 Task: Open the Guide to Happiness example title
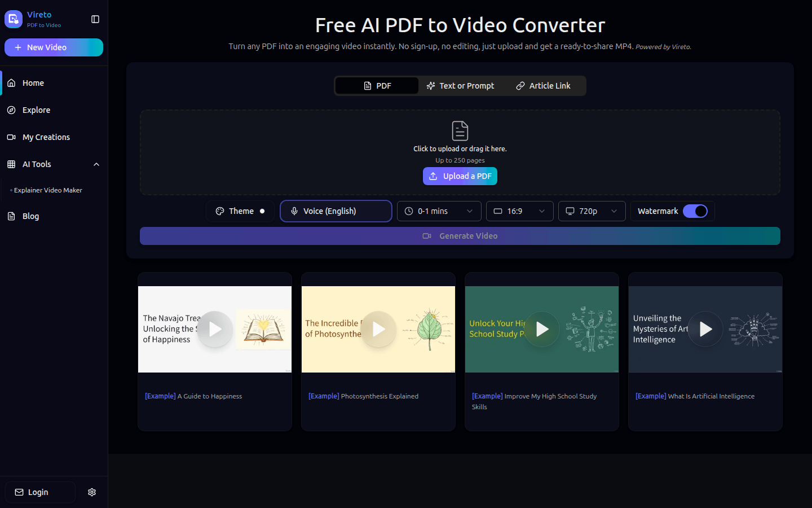click(193, 396)
